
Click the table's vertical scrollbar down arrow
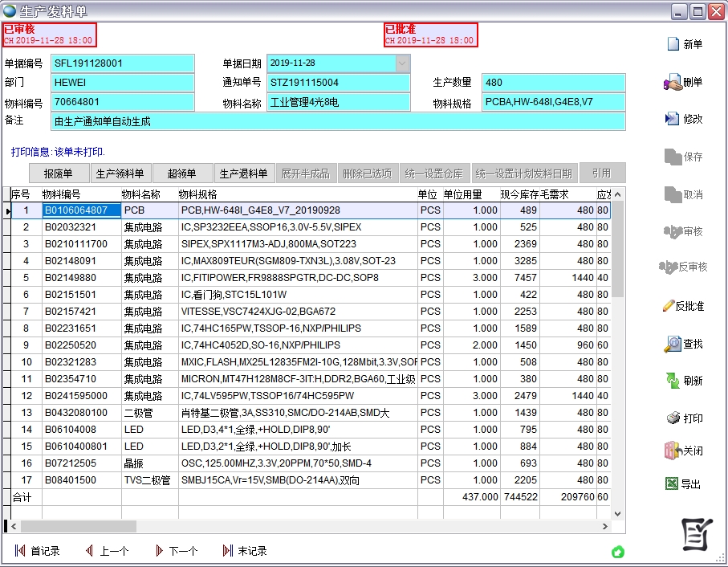[x=617, y=513]
